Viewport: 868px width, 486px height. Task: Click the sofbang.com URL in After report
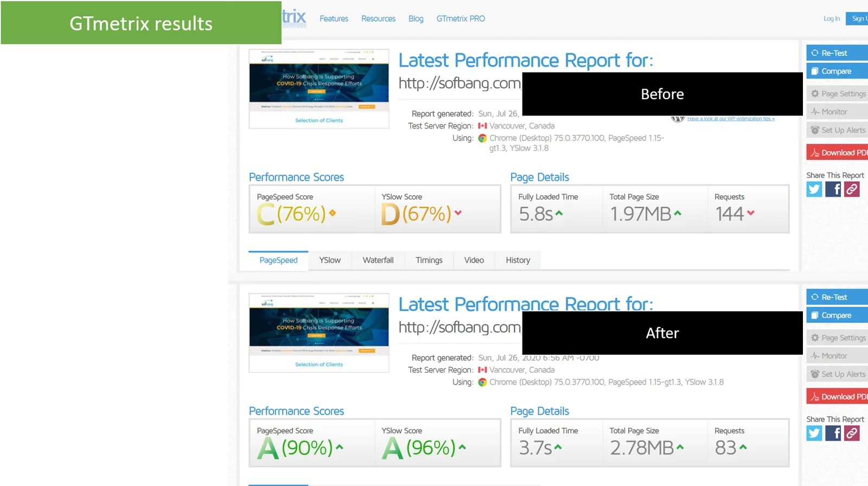click(460, 327)
